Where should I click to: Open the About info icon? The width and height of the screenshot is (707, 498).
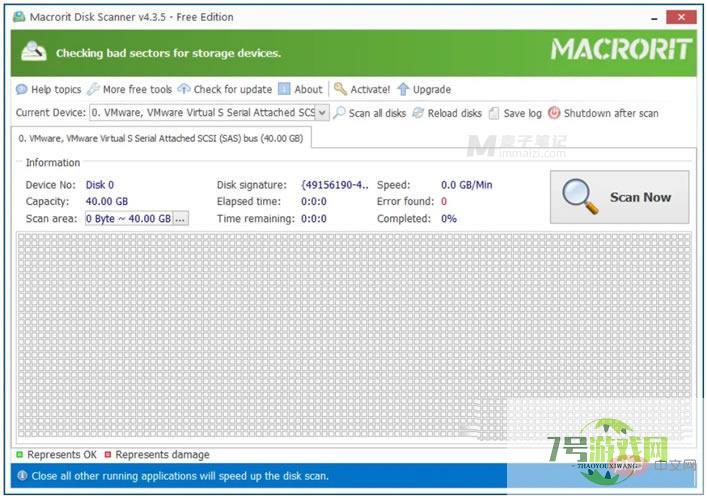(284, 89)
